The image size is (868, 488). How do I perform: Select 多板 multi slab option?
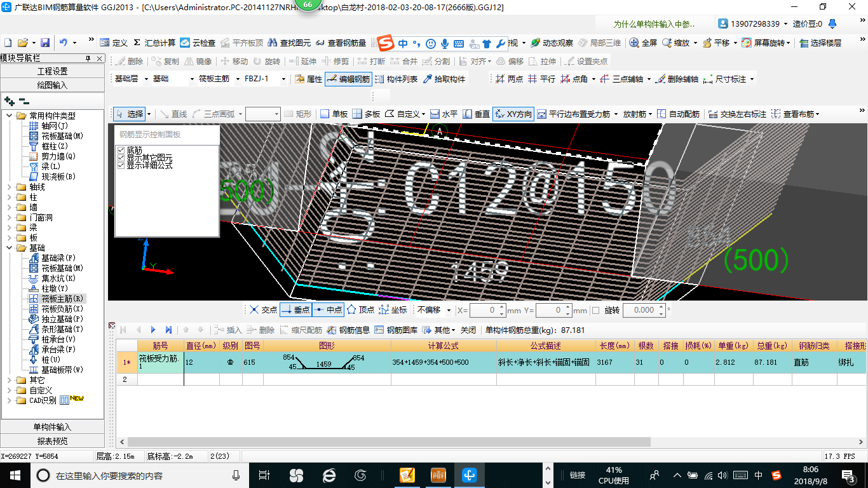[366, 114]
